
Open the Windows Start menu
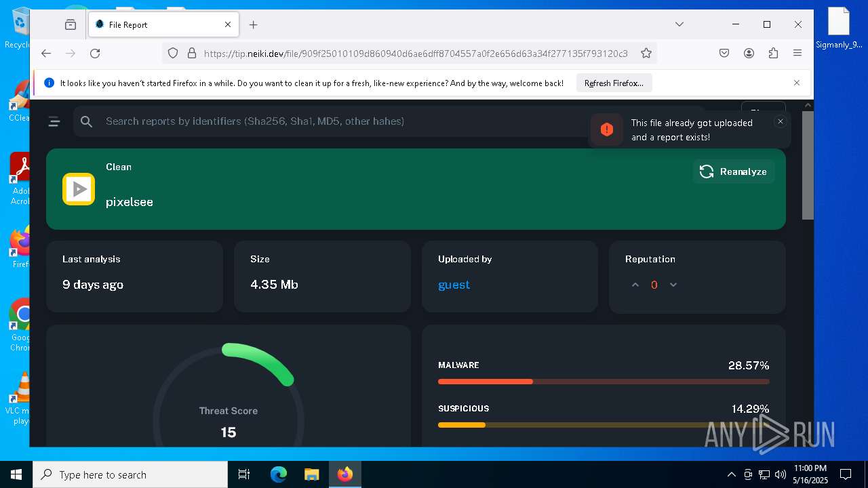[x=16, y=474]
